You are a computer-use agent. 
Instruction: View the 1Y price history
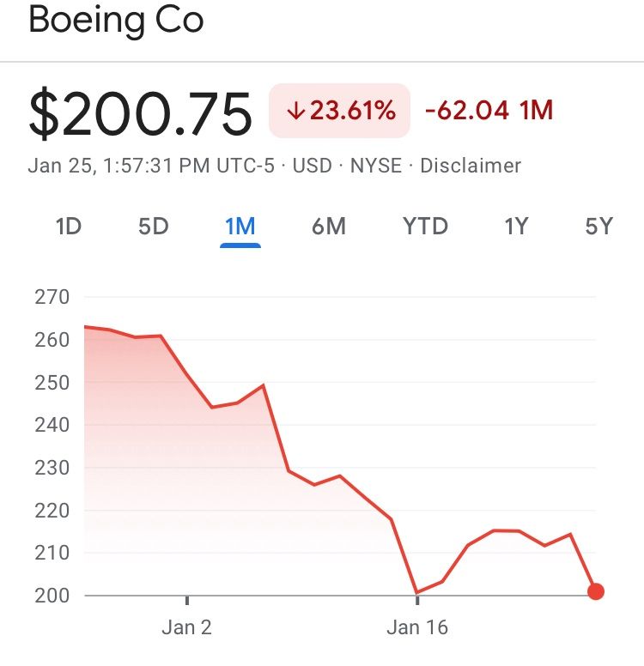pos(516,227)
